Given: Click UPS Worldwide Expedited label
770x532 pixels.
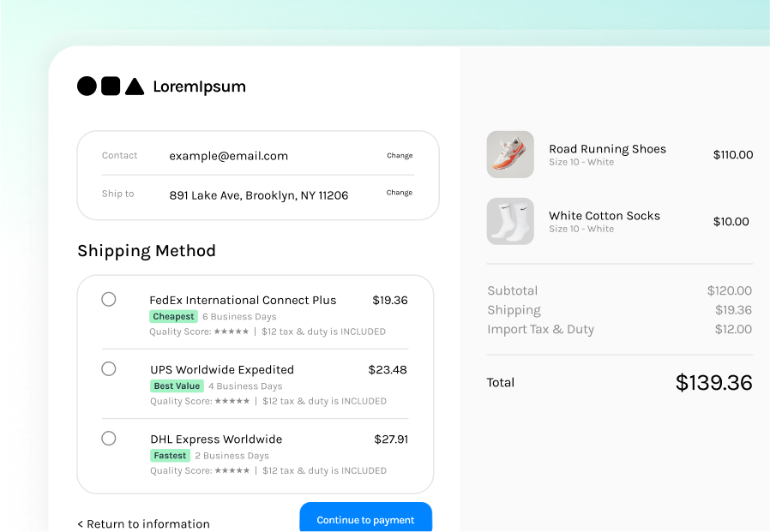Looking at the screenshot, I should tap(222, 369).
